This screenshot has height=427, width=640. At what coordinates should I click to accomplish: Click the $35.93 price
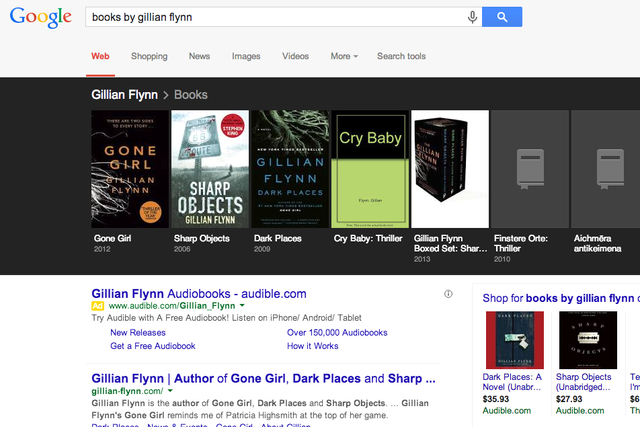[496, 399]
